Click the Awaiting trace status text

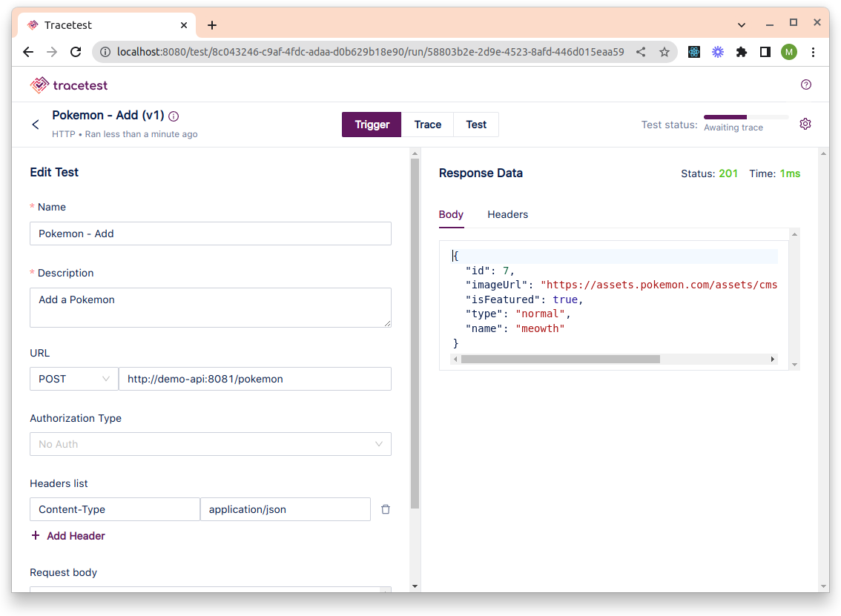733,127
